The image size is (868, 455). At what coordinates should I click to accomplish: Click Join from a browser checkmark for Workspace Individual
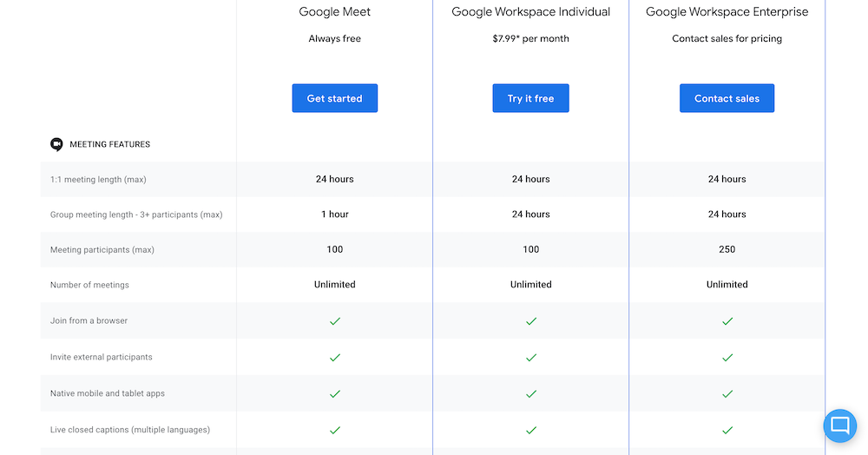(531, 321)
